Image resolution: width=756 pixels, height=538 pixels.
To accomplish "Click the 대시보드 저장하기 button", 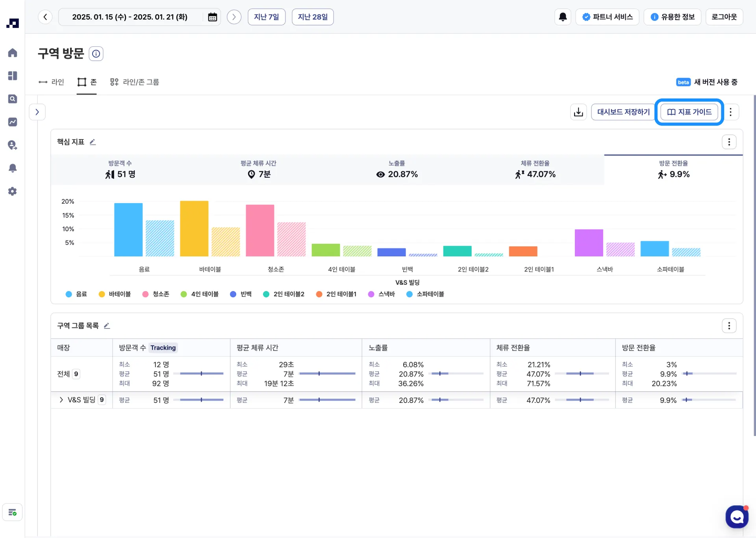I will pyautogui.click(x=623, y=112).
